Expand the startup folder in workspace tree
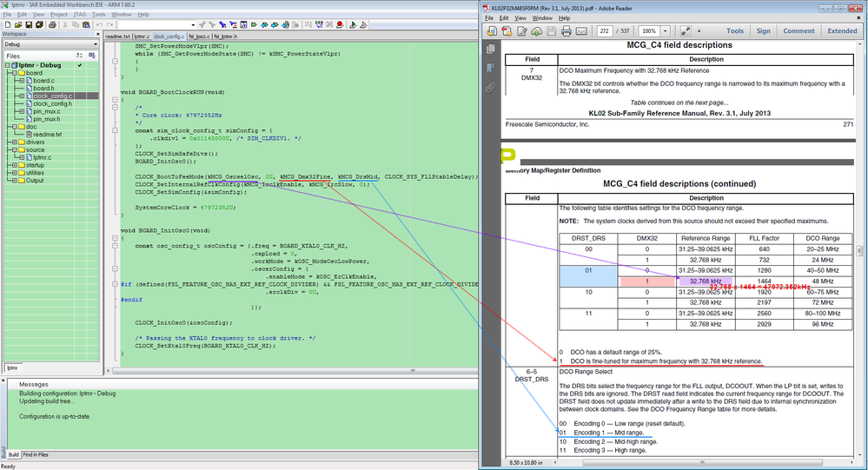 click(x=15, y=165)
